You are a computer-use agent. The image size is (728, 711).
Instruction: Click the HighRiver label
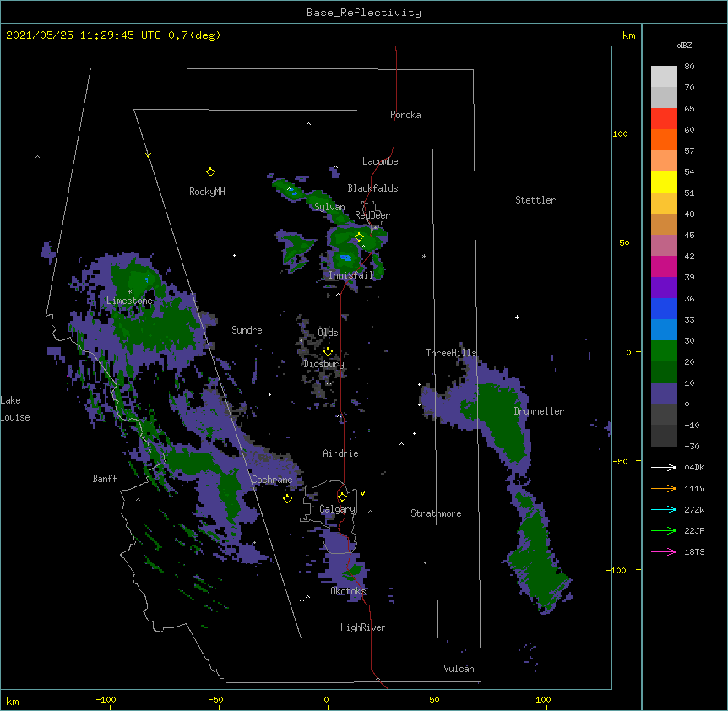363,627
